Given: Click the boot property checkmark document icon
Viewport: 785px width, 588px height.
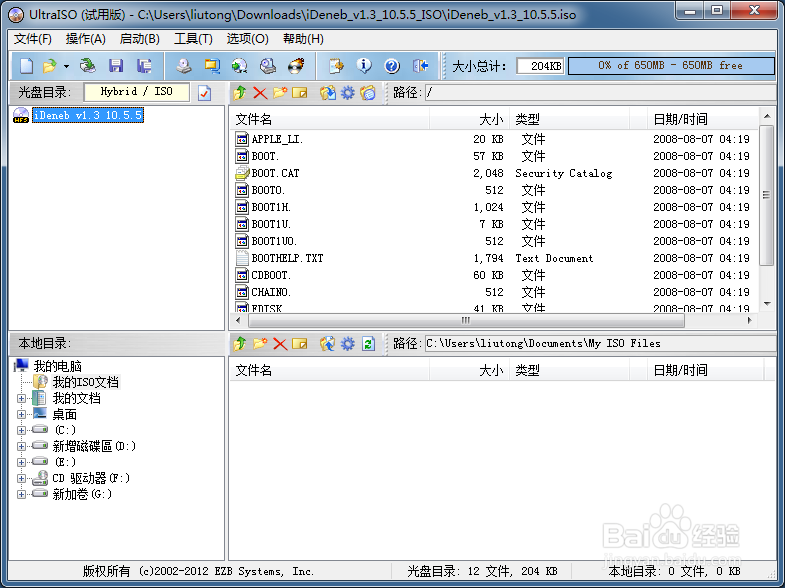Looking at the screenshot, I should pyautogui.click(x=204, y=93).
